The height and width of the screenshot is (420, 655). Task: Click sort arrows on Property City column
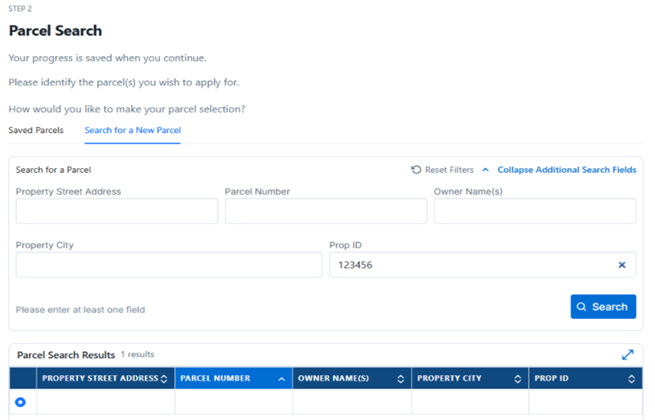[518, 379]
